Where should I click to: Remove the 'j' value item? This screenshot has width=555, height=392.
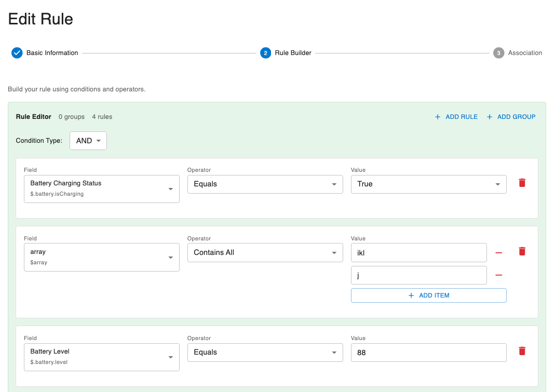point(498,275)
